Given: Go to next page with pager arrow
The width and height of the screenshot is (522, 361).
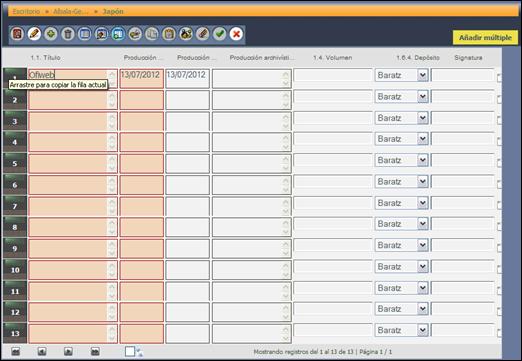Looking at the screenshot, I should pos(68,351).
